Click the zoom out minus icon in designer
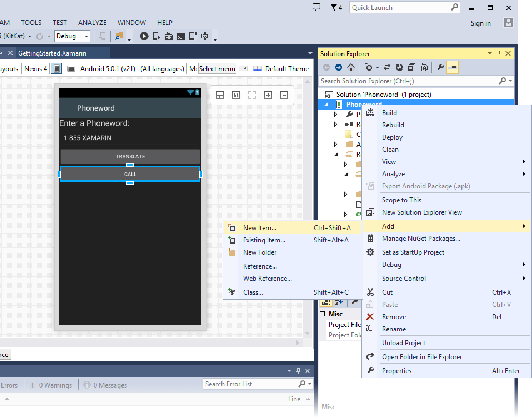The height and width of the screenshot is (417, 532). click(284, 95)
